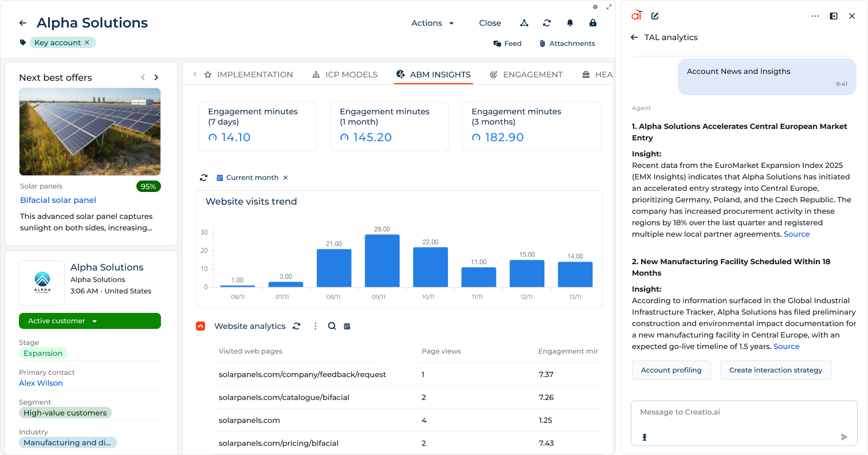Start a new Creatio.ai chat with the compose icon
The height and width of the screenshot is (455, 868).
(654, 16)
